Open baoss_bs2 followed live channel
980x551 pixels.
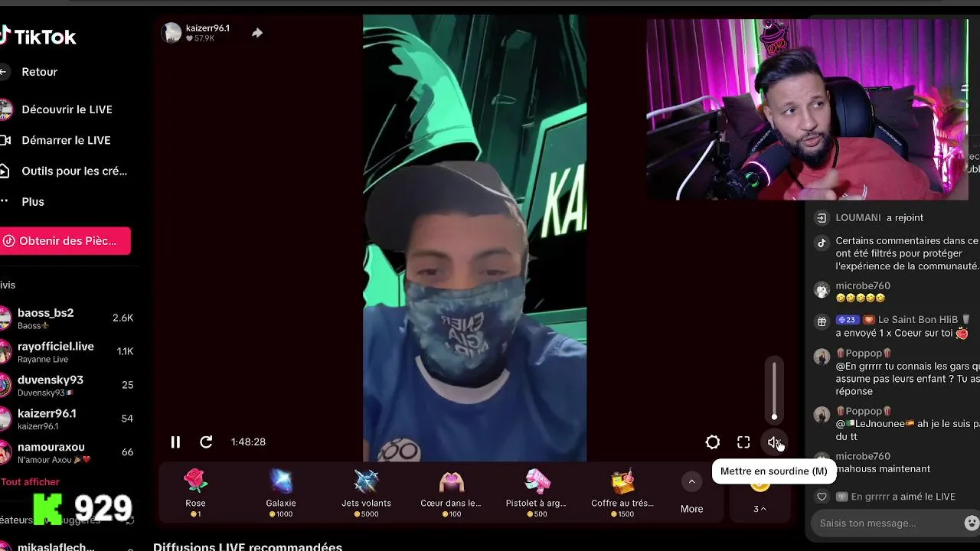tap(67, 318)
